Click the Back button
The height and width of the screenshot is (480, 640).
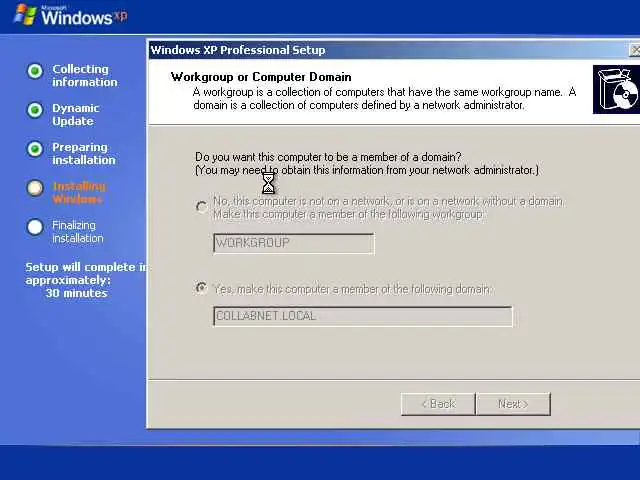point(438,404)
